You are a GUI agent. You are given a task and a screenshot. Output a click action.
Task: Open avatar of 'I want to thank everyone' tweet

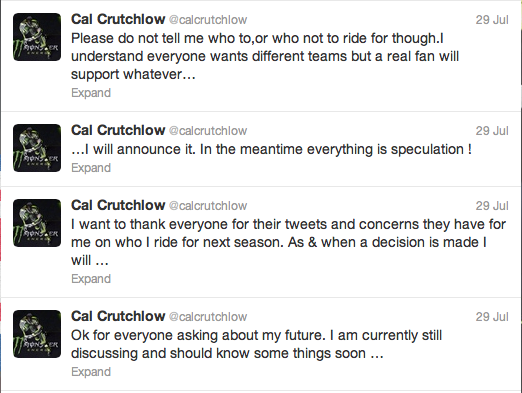click(37, 223)
